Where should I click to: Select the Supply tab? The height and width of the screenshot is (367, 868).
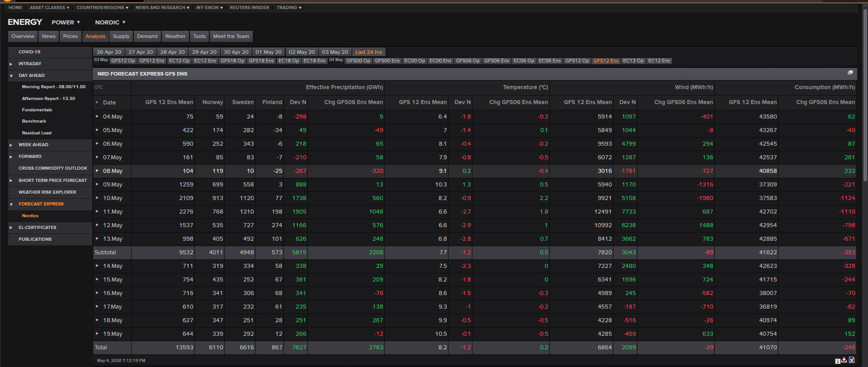(x=121, y=36)
